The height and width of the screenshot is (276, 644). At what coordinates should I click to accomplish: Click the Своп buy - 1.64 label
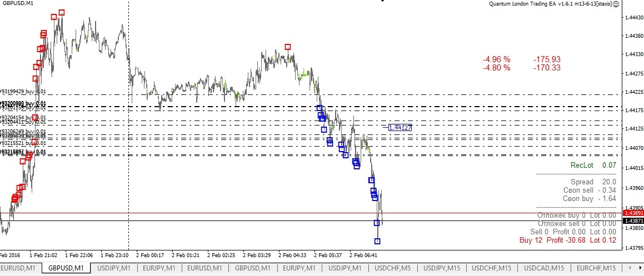[x=590, y=199]
